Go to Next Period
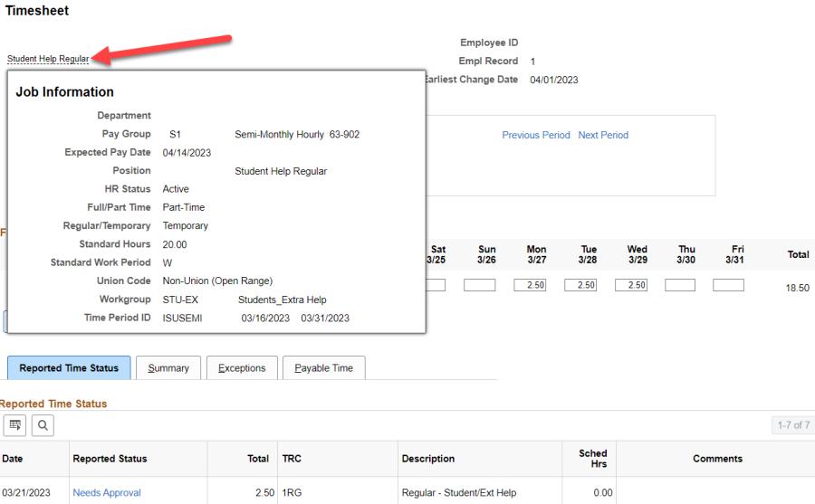 pos(603,135)
